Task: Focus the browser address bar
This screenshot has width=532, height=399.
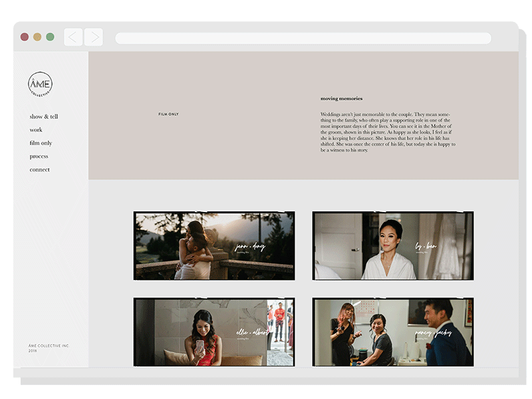Action: (303, 39)
